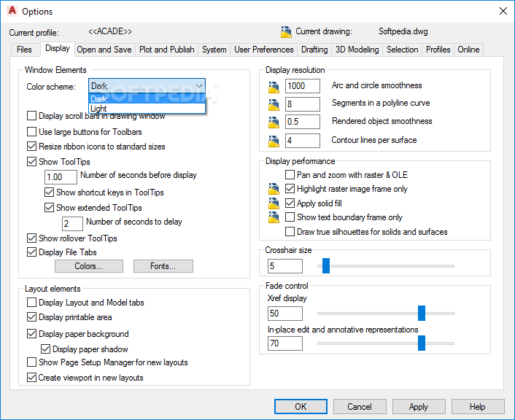The width and height of the screenshot is (515, 420).
Task: Toggle the Display File Tabs checkbox
Action: [x=31, y=252]
